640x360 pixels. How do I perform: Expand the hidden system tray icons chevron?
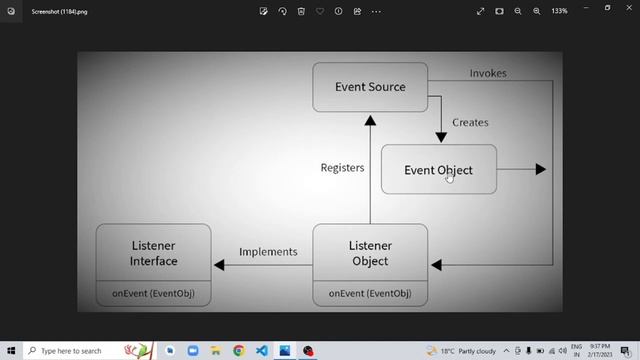(507, 351)
